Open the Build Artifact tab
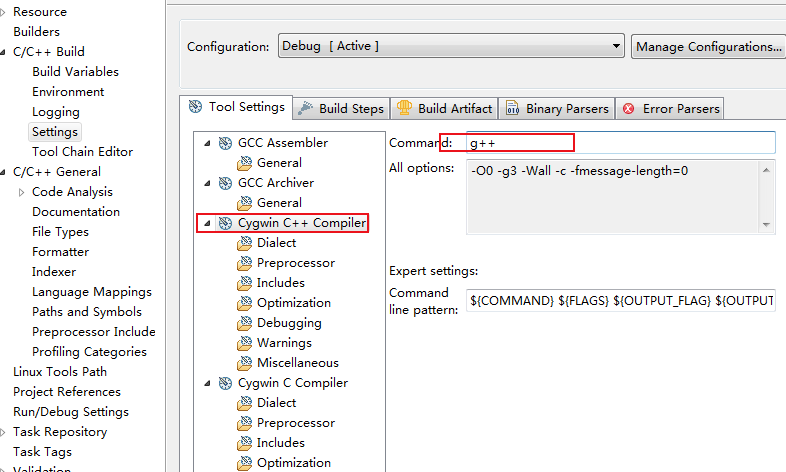The height and width of the screenshot is (472, 786). click(x=444, y=109)
